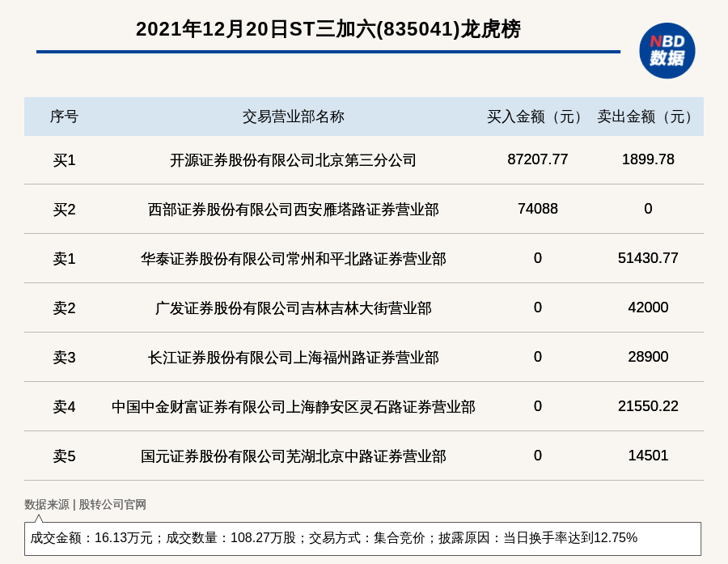Screen dimensions: 728x564
Task: Click 西部证券西安雁塔路证券营业部 entry
Action: (x=293, y=210)
